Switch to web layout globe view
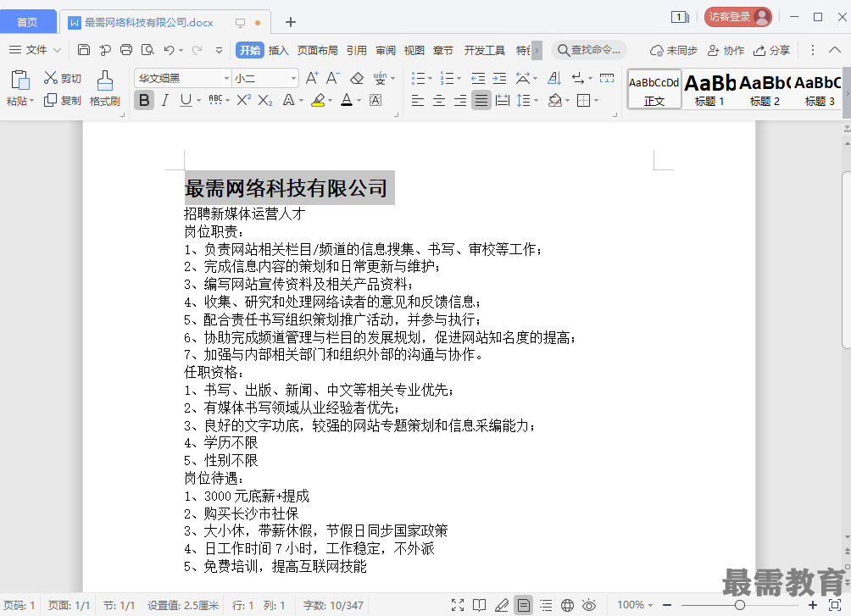851x616 pixels. tap(568, 605)
